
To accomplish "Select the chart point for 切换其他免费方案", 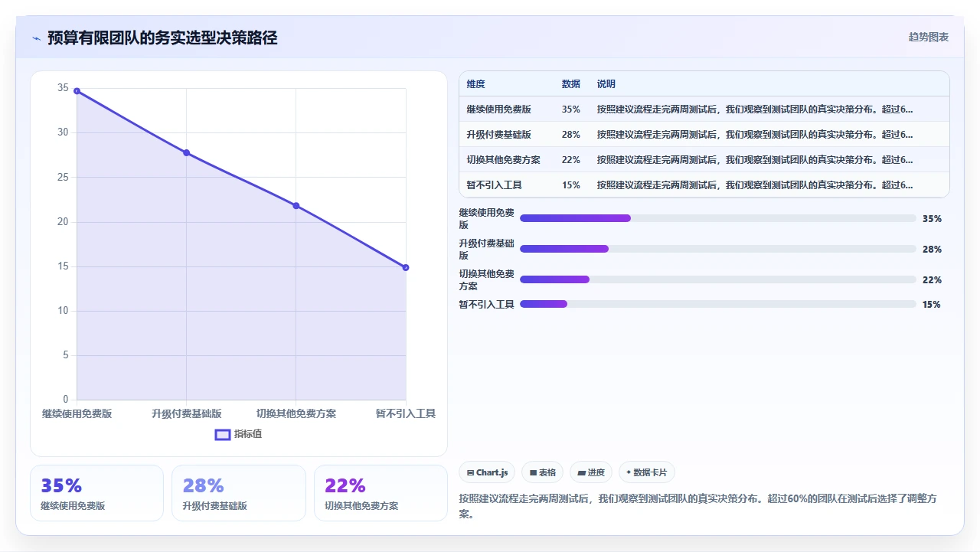I will click(296, 206).
